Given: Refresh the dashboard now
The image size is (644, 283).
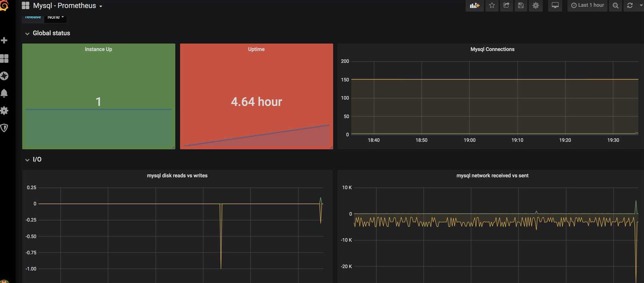Looking at the screenshot, I should coord(630,6).
